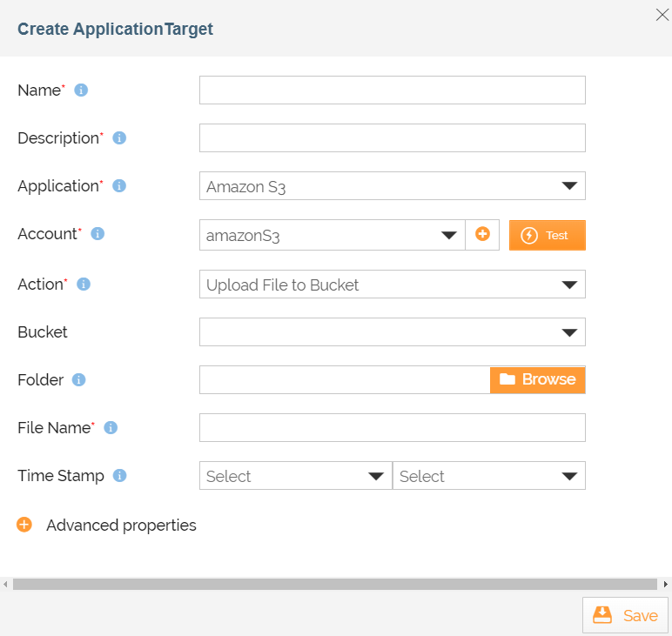Open the second Time Stamp Select dropdown
The height and width of the screenshot is (636, 672).
(488, 476)
